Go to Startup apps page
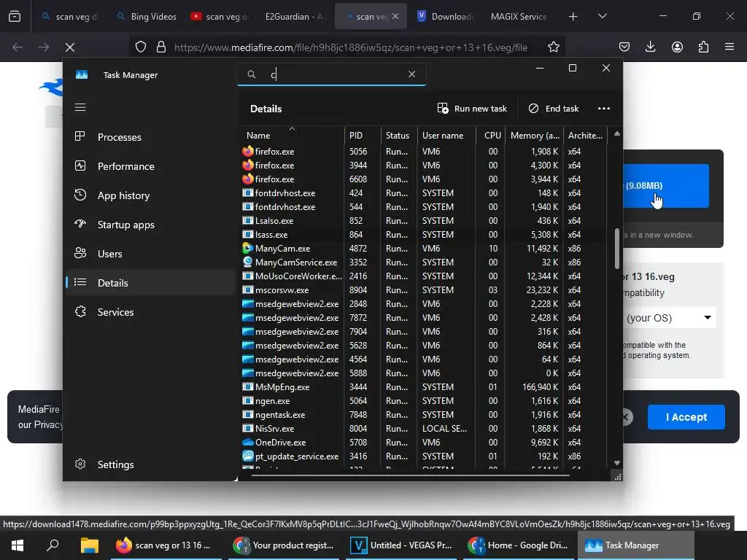The width and height of the screenshot is (747, 560). pos(150,225)
